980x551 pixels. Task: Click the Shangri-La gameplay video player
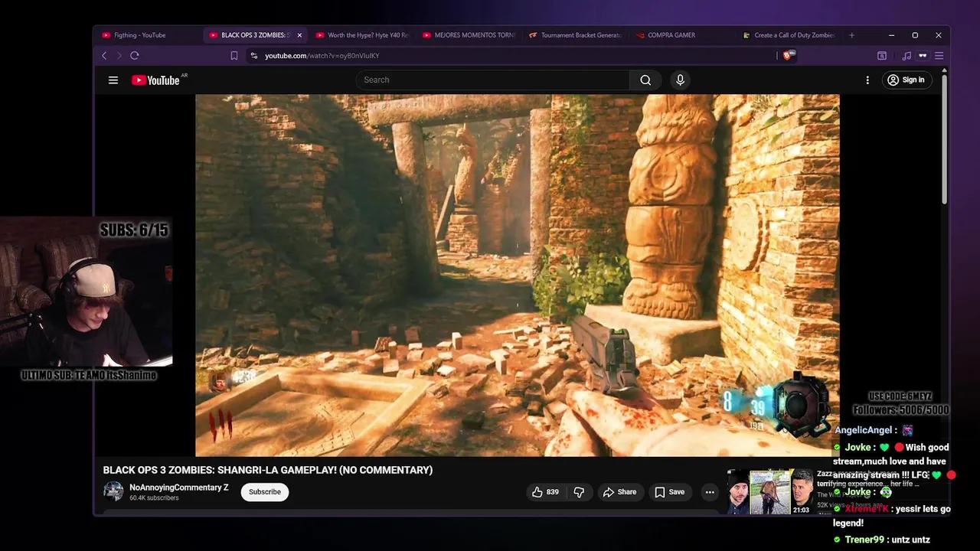[x=518, y=275]
